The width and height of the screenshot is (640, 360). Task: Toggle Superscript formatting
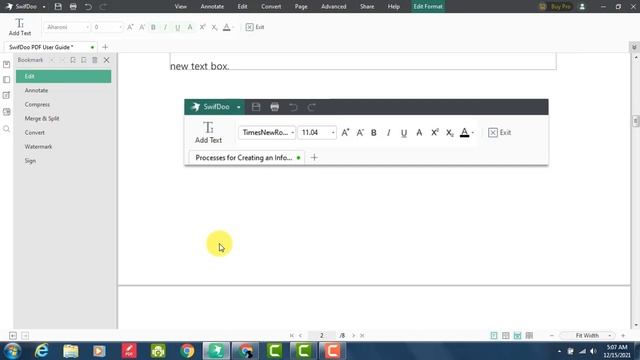point(202,27)
